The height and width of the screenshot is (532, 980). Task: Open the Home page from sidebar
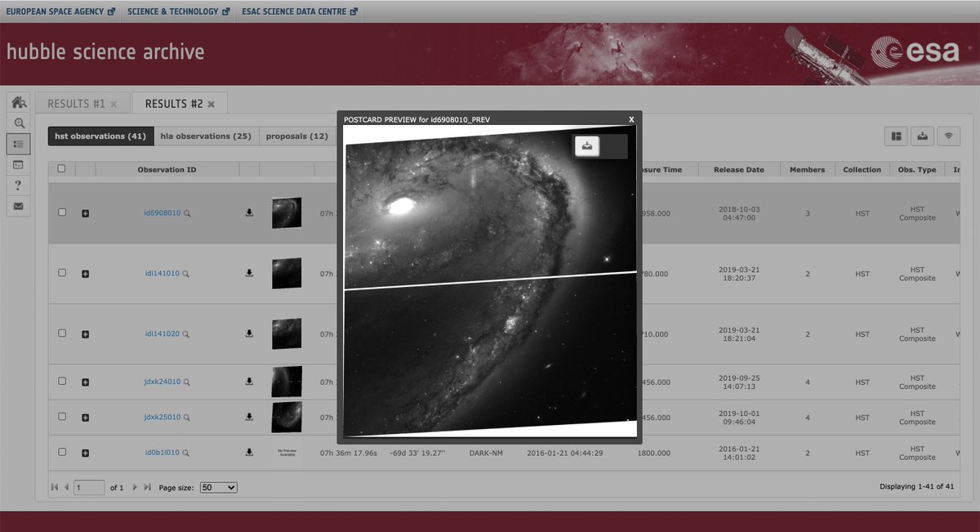(18, 102)
